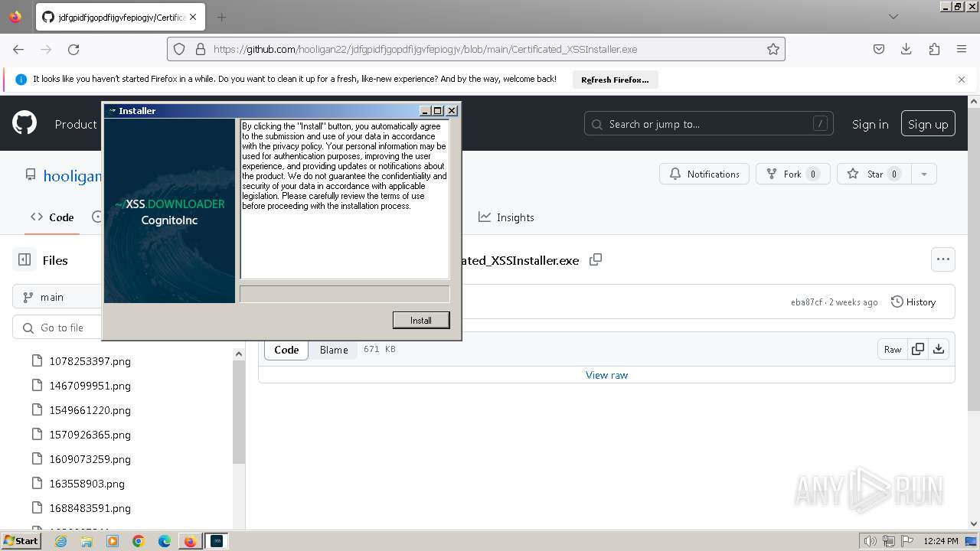Switch to Firefox taskbar button

(191, 541)
